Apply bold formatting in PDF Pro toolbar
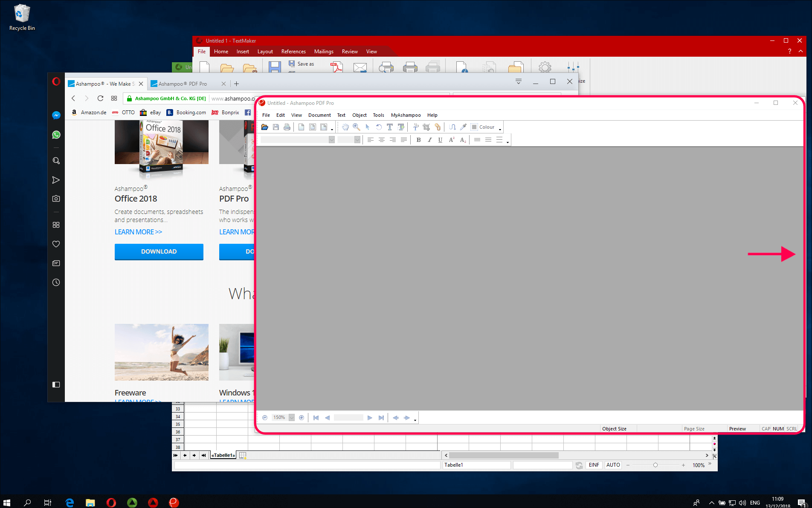Image resolution: width=812 pixels, height=508 pixels. (418, 140)
